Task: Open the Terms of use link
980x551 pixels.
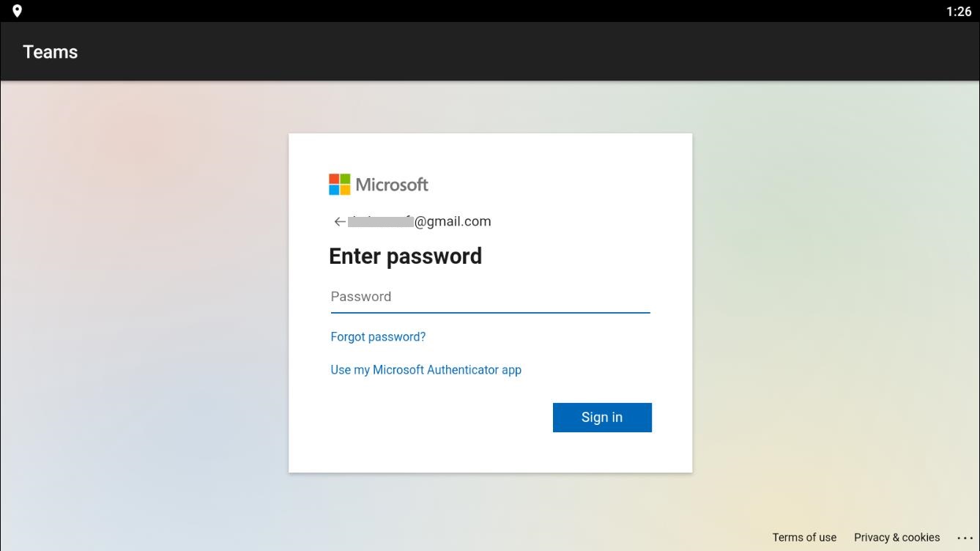Action: tap(804, 538)
